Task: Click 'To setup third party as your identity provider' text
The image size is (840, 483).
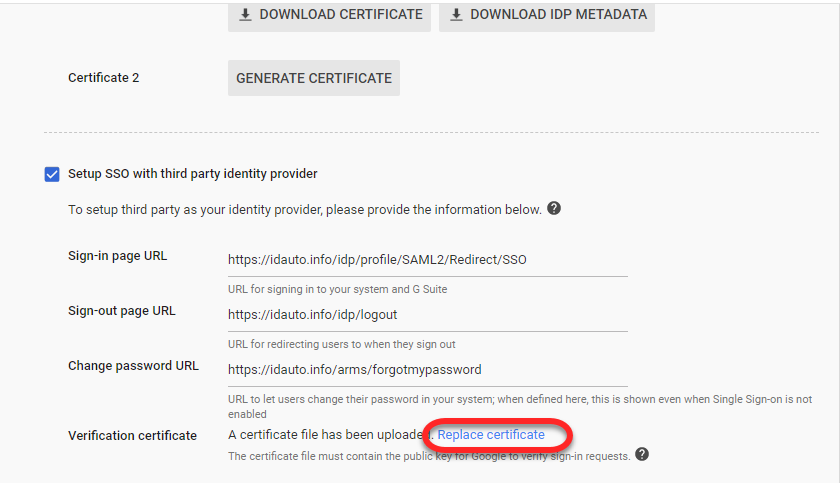Action: click(x=305, y=209)
